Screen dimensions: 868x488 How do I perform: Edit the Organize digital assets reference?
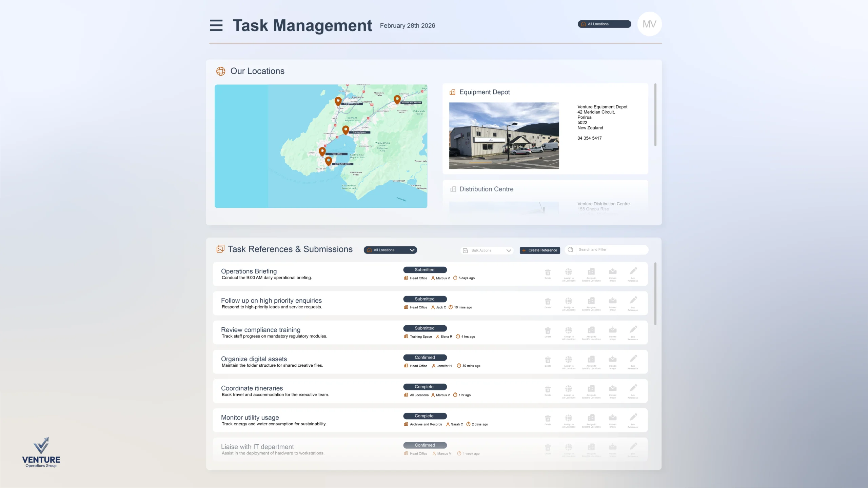[x=633, y=362]
